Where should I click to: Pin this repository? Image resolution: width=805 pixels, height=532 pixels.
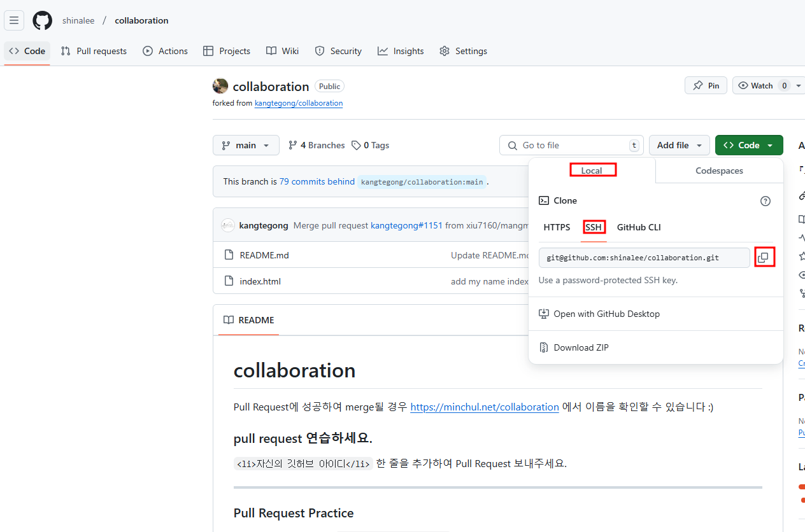click(706, 85)
